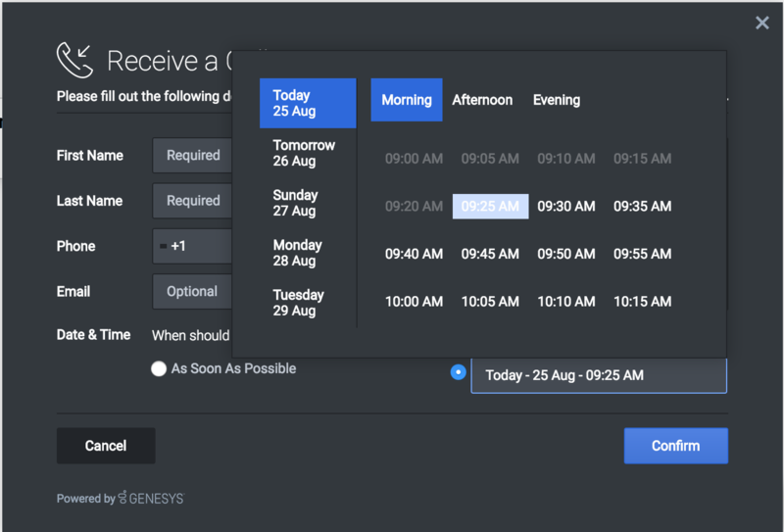Switch to the Morning tab

(406, 100)
